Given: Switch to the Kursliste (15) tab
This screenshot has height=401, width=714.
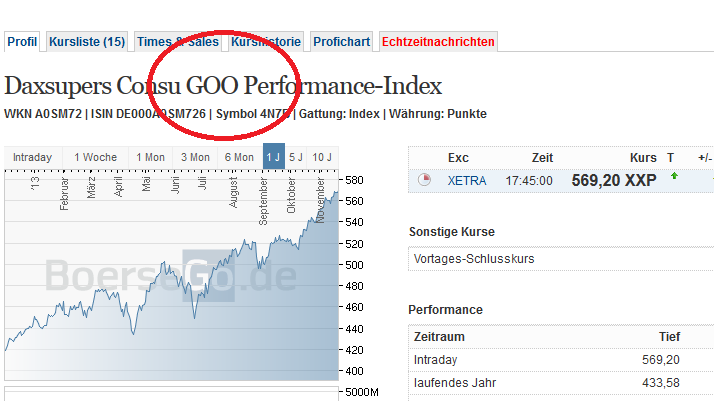Looking at the screenshot, I should click(x=87, y=42).
